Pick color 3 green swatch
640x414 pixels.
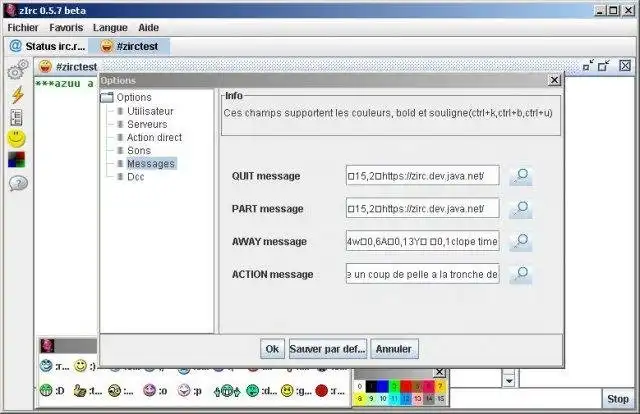click(x=394, y=386)
